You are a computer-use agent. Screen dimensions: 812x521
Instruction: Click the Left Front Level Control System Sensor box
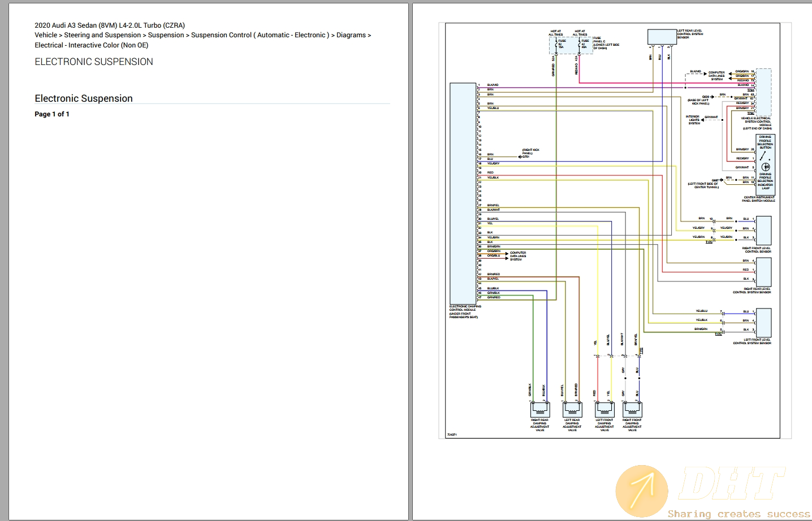763,323
